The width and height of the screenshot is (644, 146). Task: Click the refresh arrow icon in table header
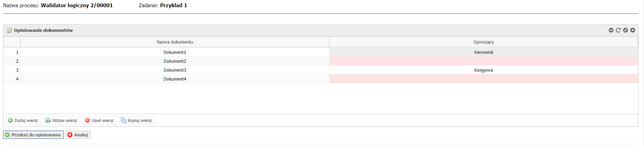point(618,30)
